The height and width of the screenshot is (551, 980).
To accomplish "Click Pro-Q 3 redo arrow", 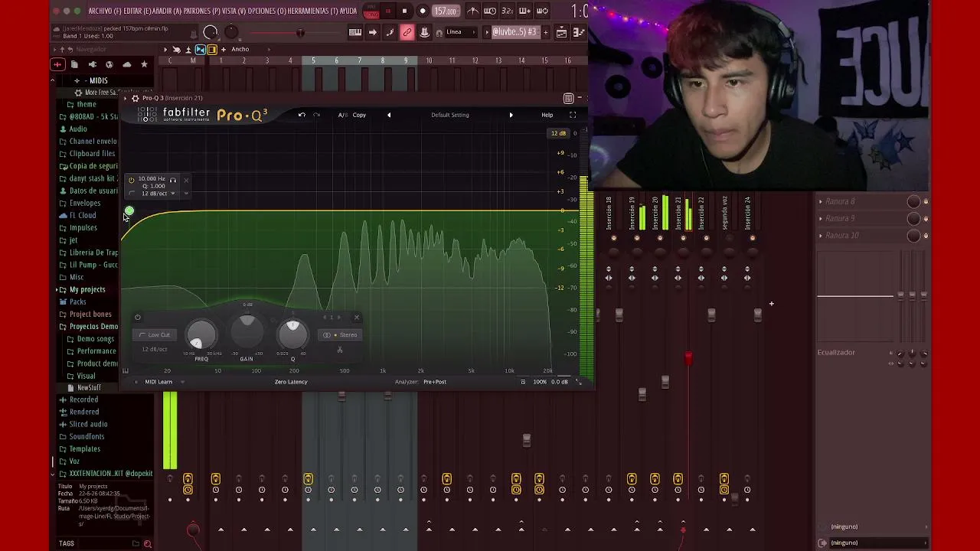I will 316,115.
